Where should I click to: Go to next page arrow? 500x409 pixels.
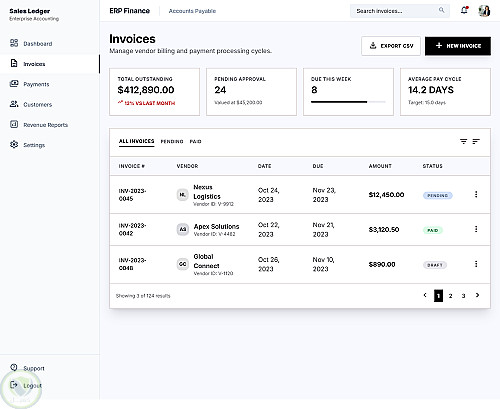[x=477, y=295]
